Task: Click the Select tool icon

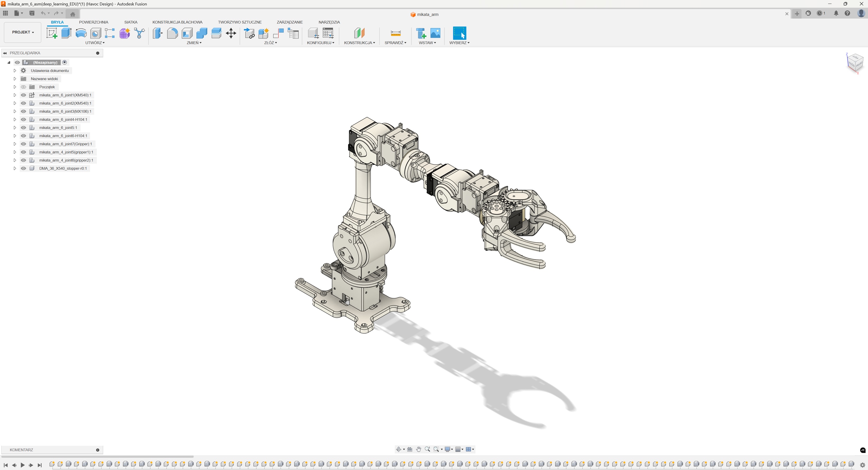Action: 460,33
